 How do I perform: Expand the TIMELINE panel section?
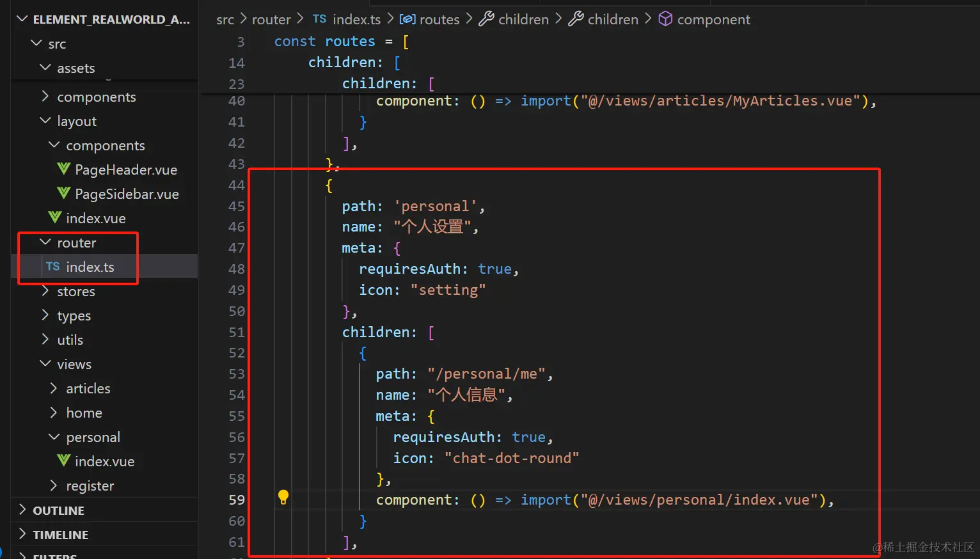[x=22, y=534]
